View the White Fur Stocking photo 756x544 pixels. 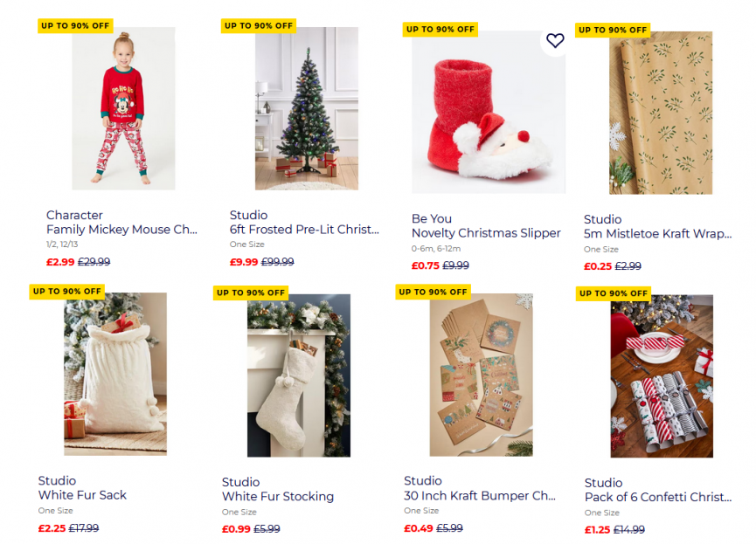coord(299,375)
